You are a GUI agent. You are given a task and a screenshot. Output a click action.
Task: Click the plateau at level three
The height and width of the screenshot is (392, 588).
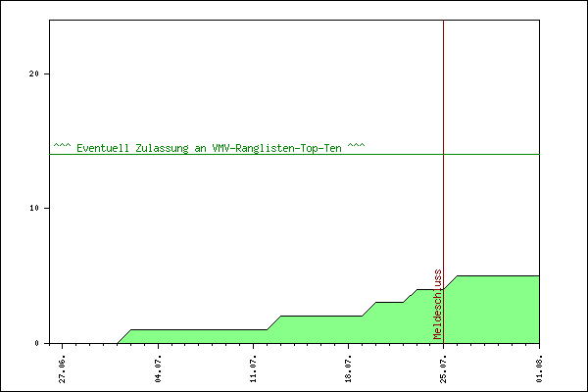click(390, 303)
